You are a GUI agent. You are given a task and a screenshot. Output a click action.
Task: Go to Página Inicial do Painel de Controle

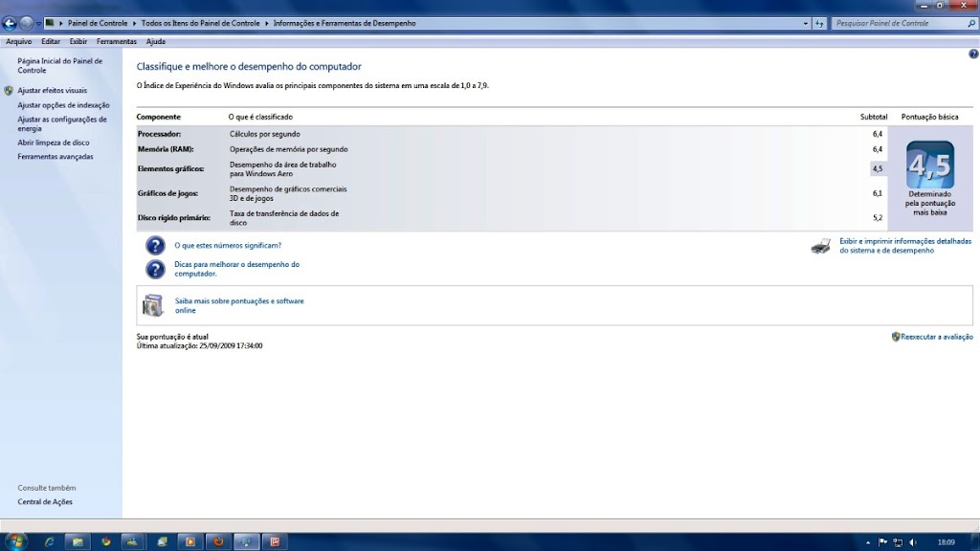pos(60,66)
